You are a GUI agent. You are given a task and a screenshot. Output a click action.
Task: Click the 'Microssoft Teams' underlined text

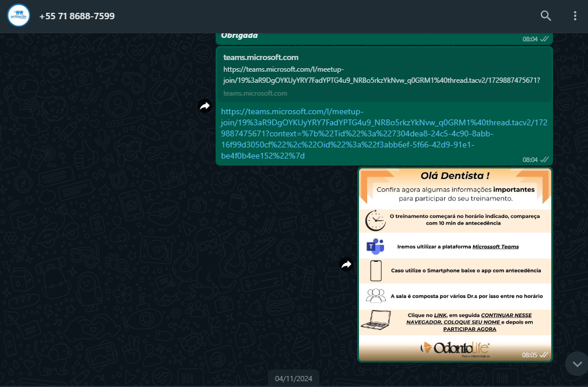point(495,247)
